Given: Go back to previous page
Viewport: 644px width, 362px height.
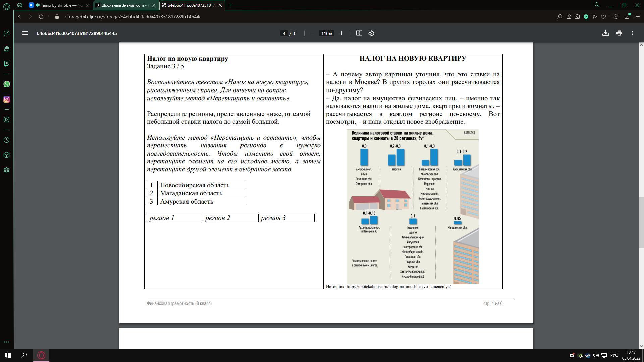Looking at the screenshot, I should pos(19,17).
